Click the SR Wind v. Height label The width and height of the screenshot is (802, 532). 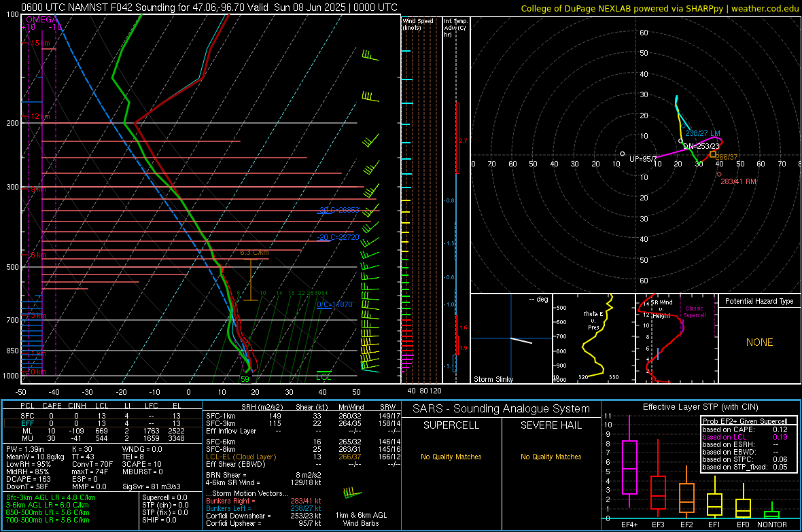coord(661,309)
